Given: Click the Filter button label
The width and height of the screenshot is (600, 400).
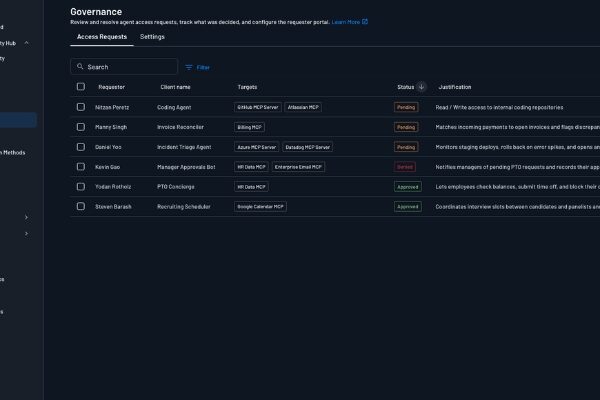Looking at the screenshot, I should click(x=203, y=67).
